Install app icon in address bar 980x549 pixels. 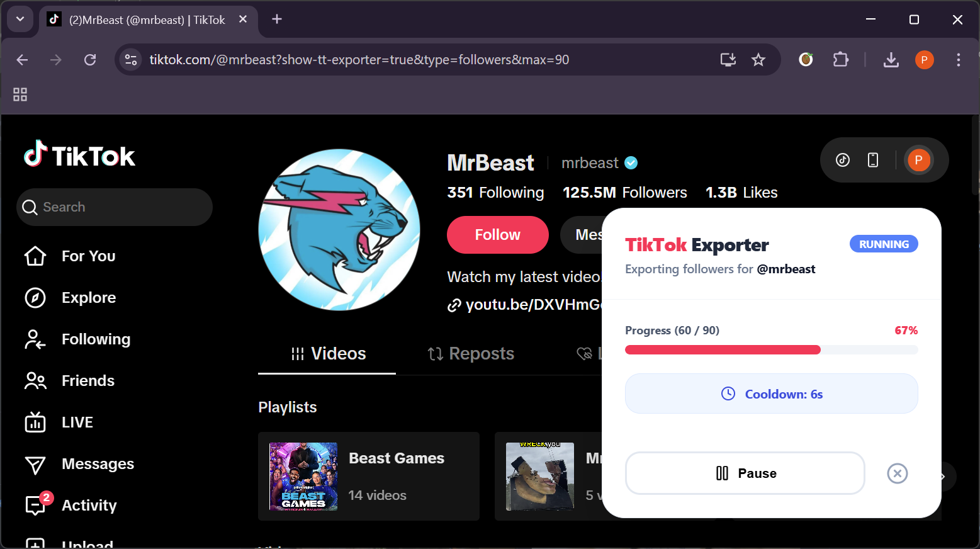click(728, 60)
